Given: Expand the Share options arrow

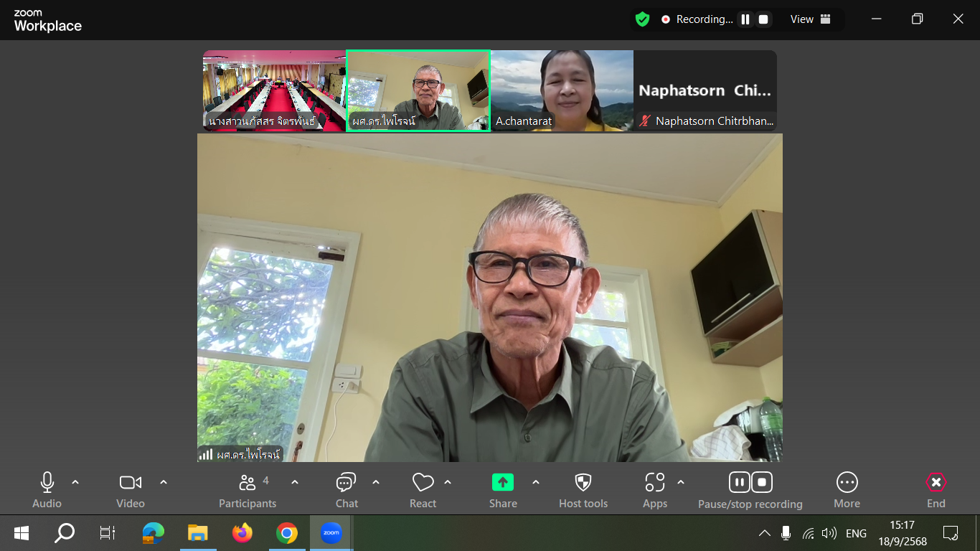Looking at the screenshot, I should click(536, 482).
